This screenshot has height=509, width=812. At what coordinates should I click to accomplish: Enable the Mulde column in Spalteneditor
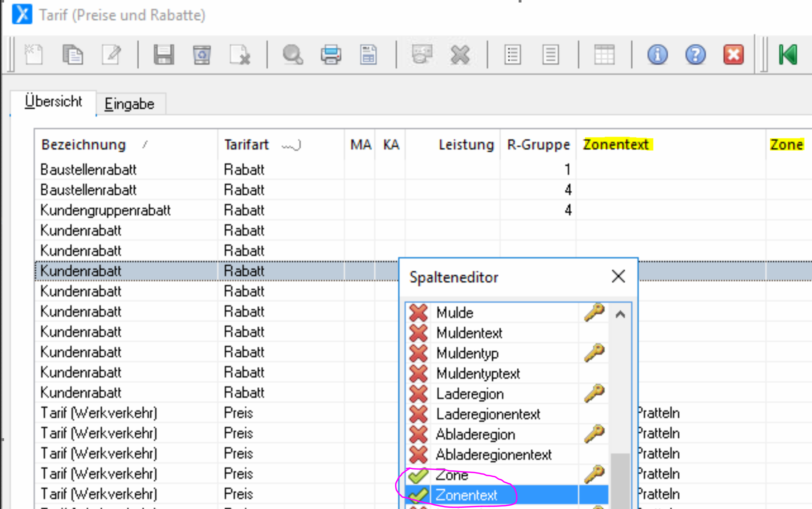click(418, 313)
